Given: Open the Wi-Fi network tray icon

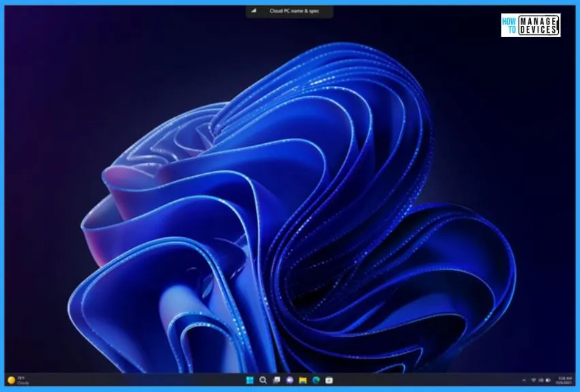Looking at the screenshot, I should tap(534, 380).
